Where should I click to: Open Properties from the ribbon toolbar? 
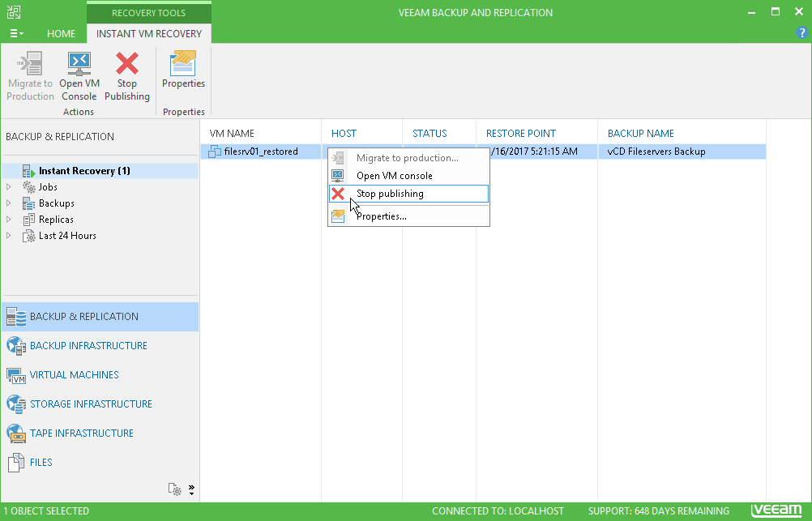click(x=183, y=70)
